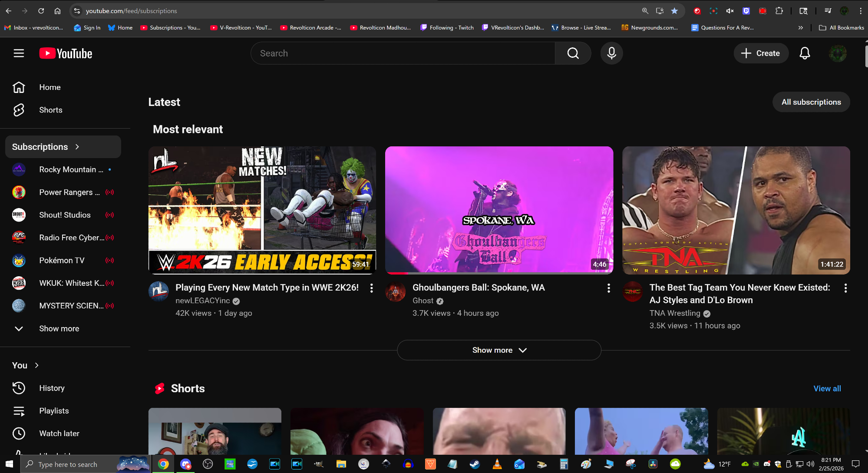
Task: Click the YouTube search input field
Action: pos(403,53)
